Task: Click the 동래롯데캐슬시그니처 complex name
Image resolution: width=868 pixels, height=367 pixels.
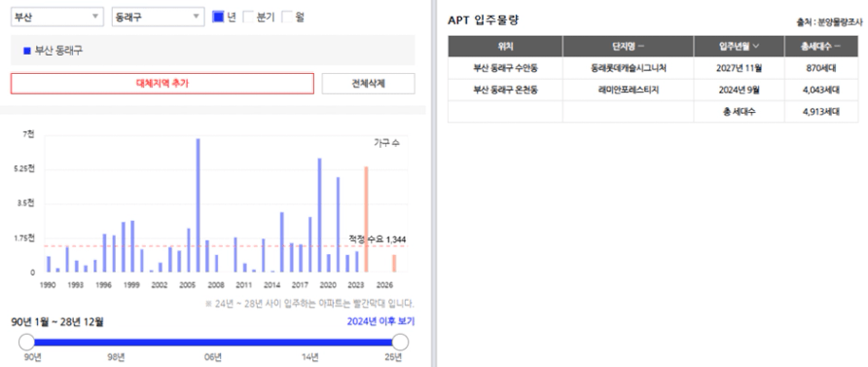Action: click(628, 69)
